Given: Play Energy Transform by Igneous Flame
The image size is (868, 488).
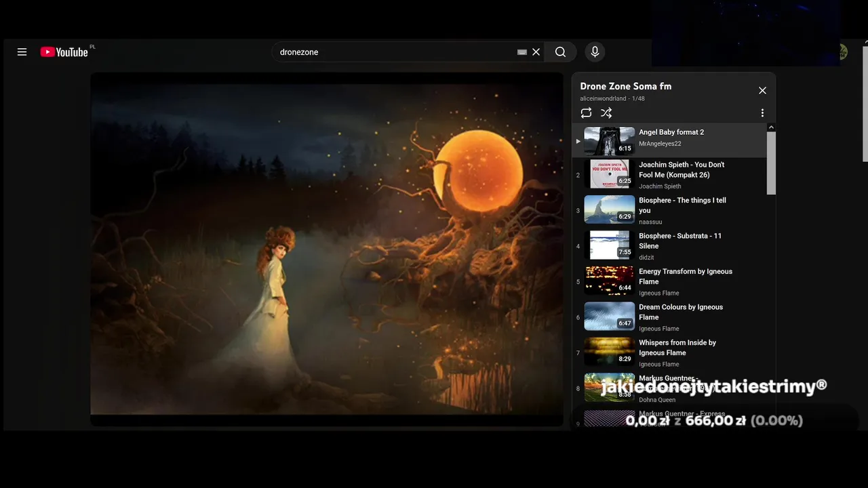Looking at the screenshot, I should click(x=686, y=277).
